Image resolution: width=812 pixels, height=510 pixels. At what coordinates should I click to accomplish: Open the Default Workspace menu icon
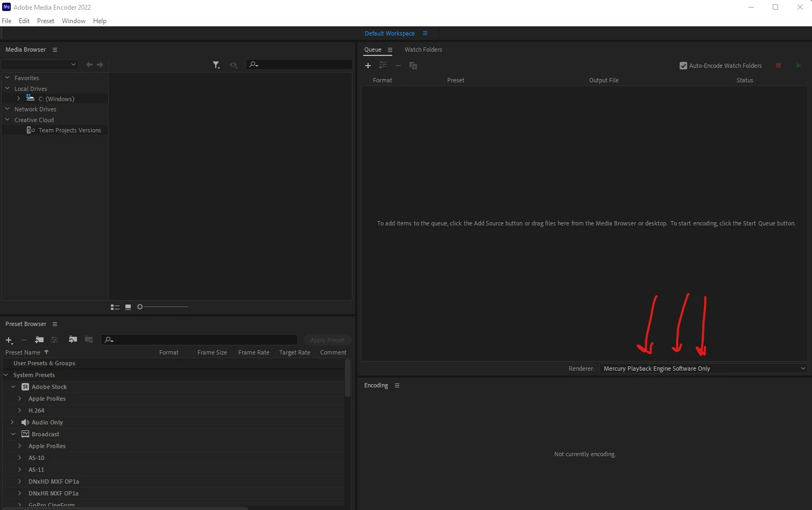coord(425,33)
